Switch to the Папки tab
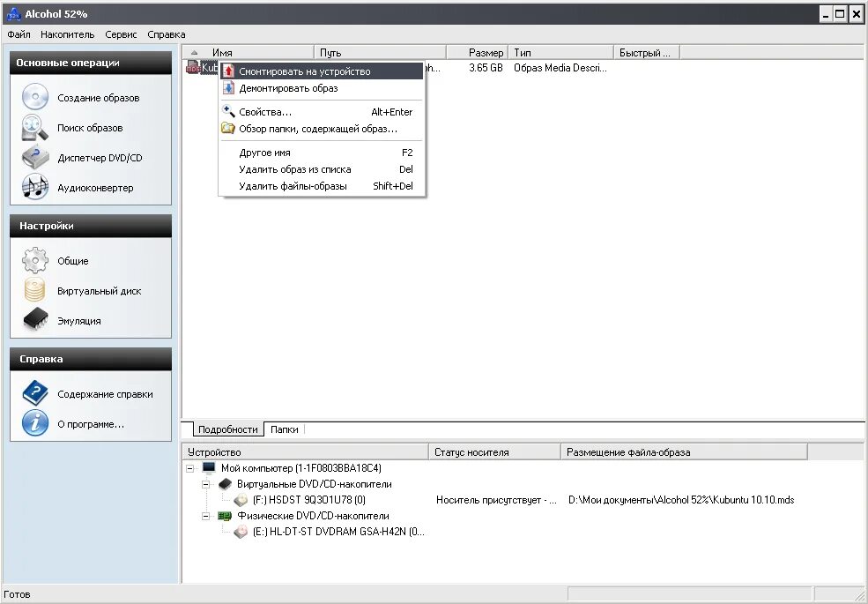Screen dimensions: 868x604 (x=284, y=429)
